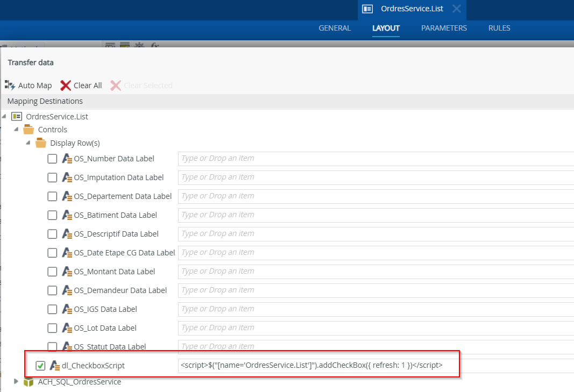Click the OS_Number Data Label icon
This screenshot has width=574, height=392.
pyautogui.click(x=67, y=159)
